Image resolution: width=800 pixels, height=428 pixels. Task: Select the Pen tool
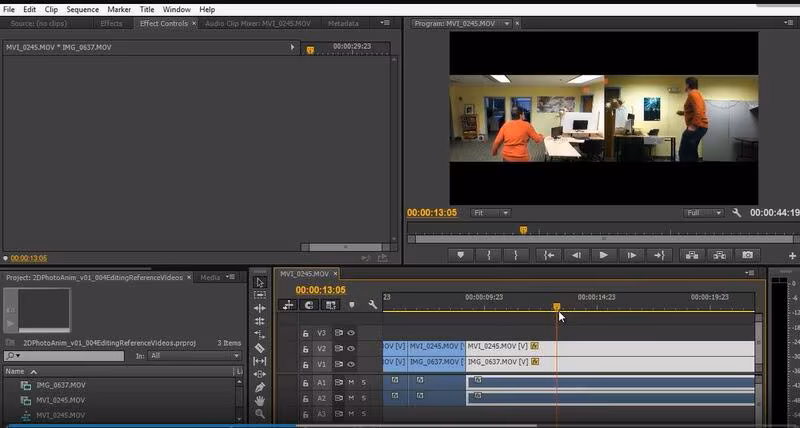point(260,388)
